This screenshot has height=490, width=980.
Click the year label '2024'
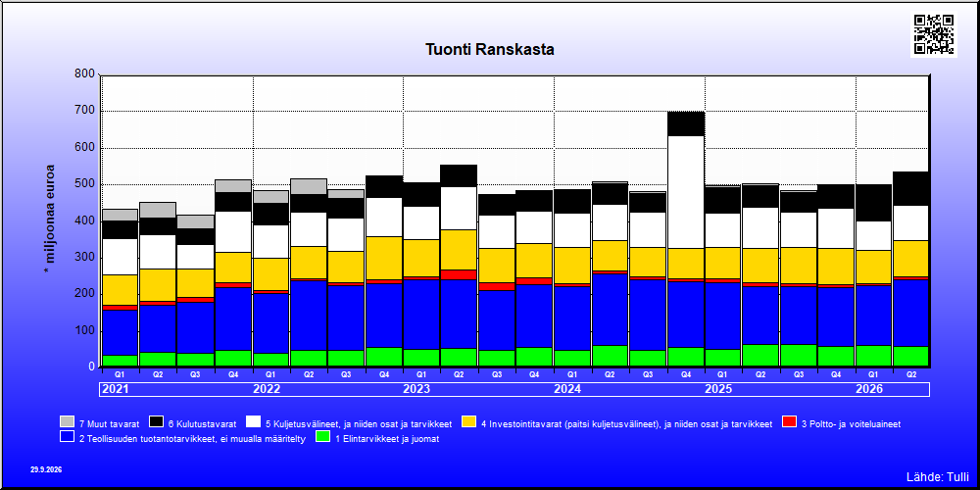pos(567,389)
